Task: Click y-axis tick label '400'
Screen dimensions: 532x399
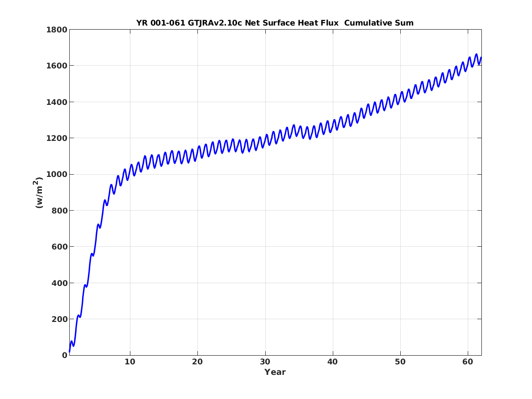Action: click(x=60, y=283)
